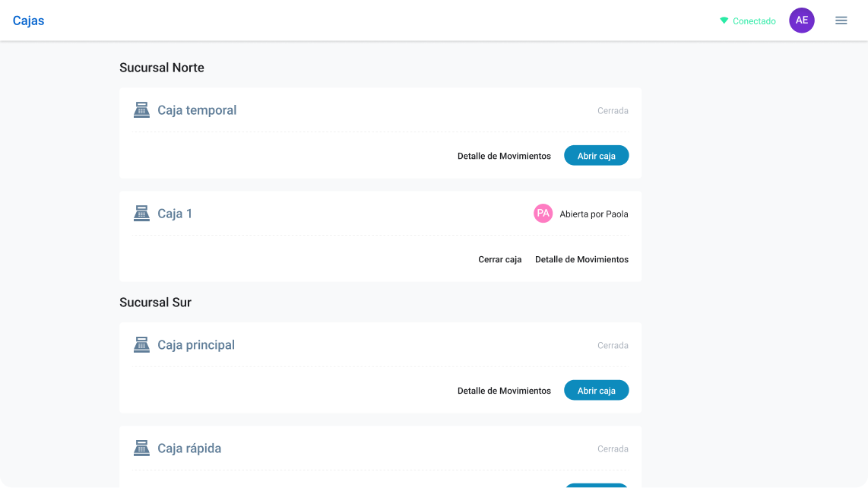
Task: Select the Caja temporal name
Action: pyautogui.click(x=197, y=110)
